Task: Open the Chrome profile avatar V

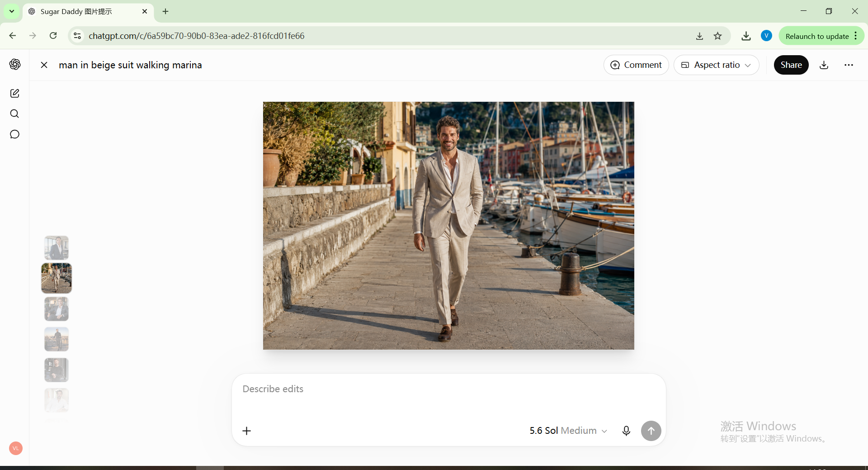Action: tap(766, 36)
